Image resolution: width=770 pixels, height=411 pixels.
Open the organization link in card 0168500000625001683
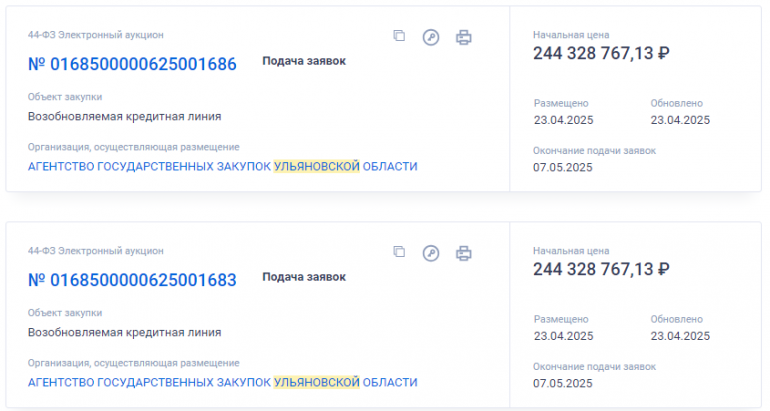pyautogui.click(x=222, y=382)
